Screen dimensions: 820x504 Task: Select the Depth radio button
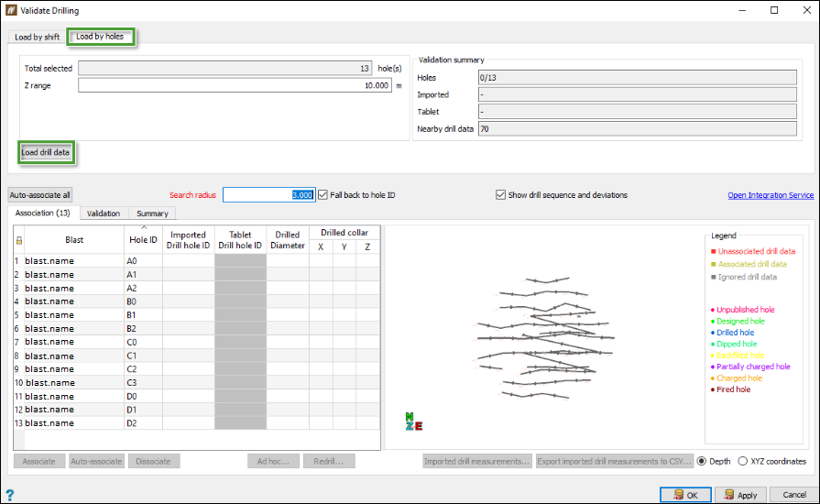[703, 461]
